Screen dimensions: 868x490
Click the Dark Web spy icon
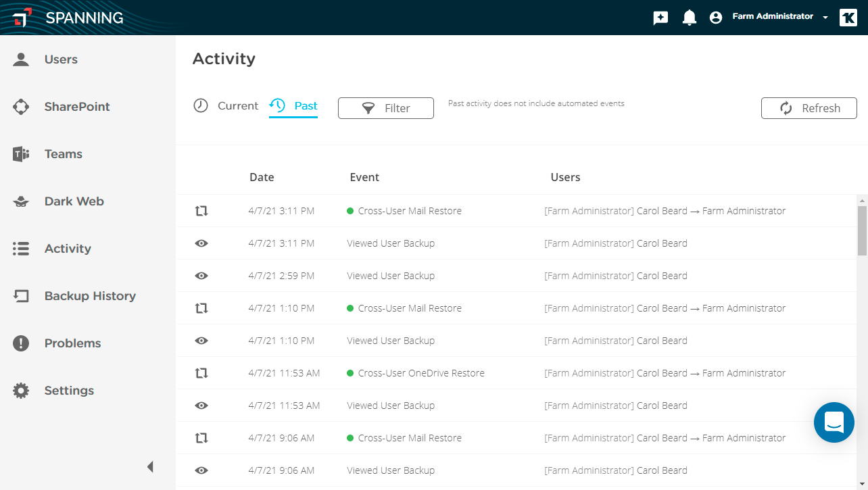point(21,201)
